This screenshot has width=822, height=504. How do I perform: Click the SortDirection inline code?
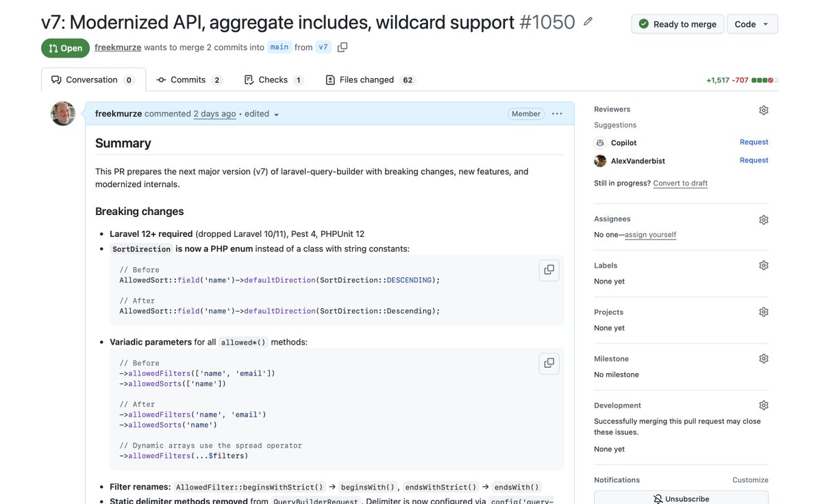click(141, 249)
